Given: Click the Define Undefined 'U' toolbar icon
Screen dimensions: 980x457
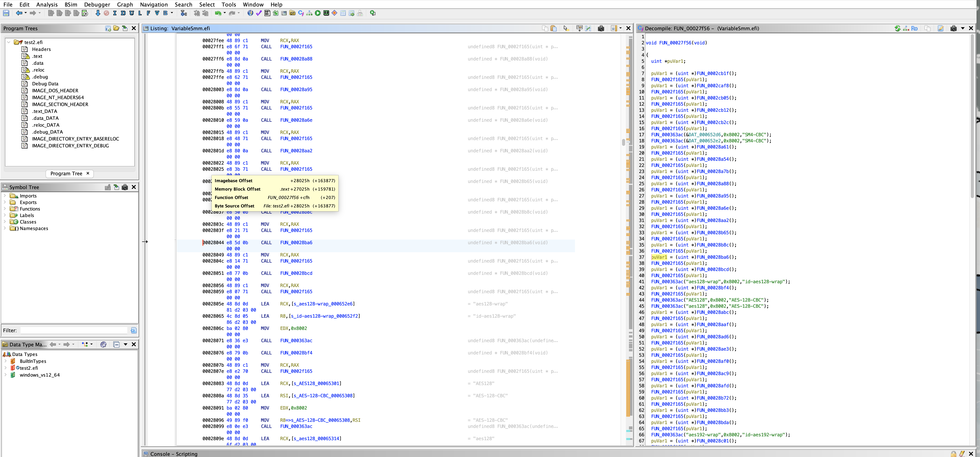Looking at the screenshot, I should [131, 13].
